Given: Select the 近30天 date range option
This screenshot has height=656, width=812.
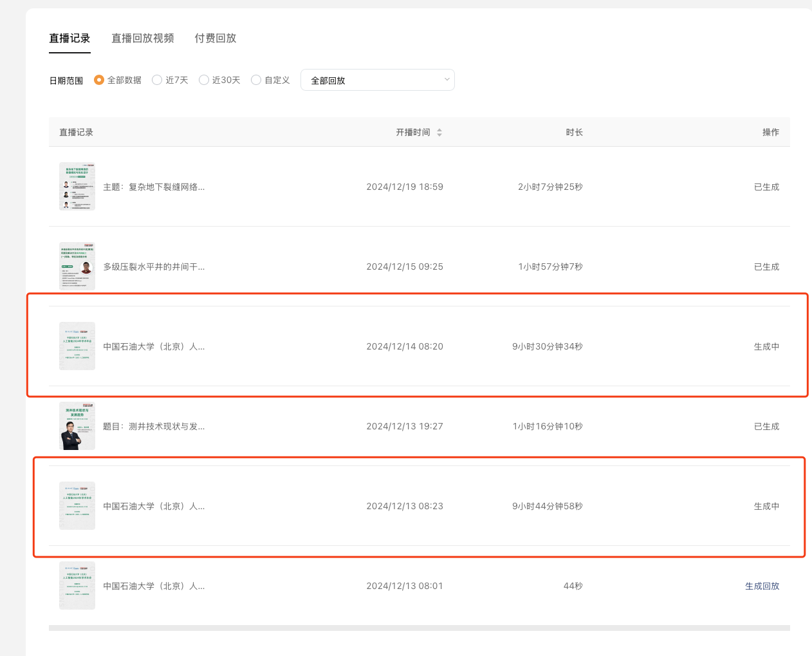Looking at the screenshot, I should point(204,79).
